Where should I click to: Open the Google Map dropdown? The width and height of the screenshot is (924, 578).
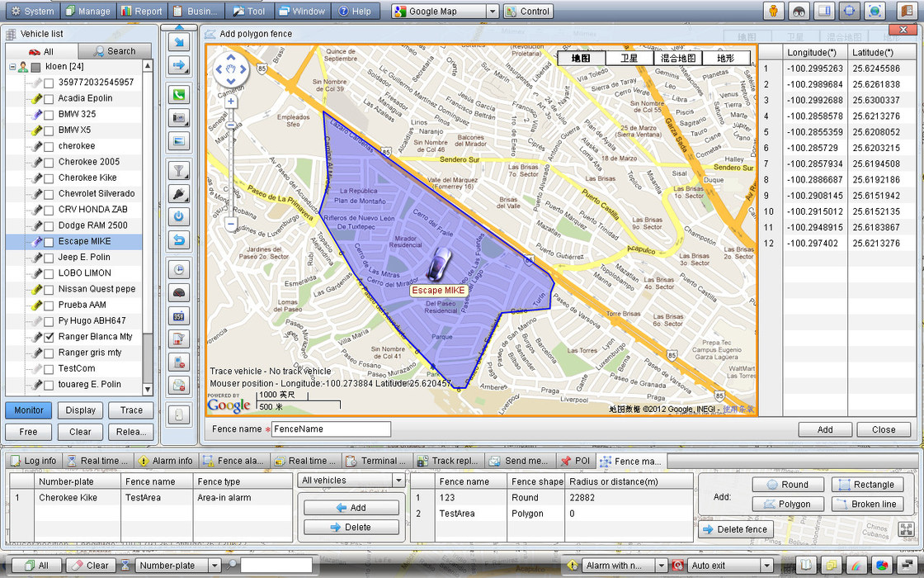click(x=493, y=12)
